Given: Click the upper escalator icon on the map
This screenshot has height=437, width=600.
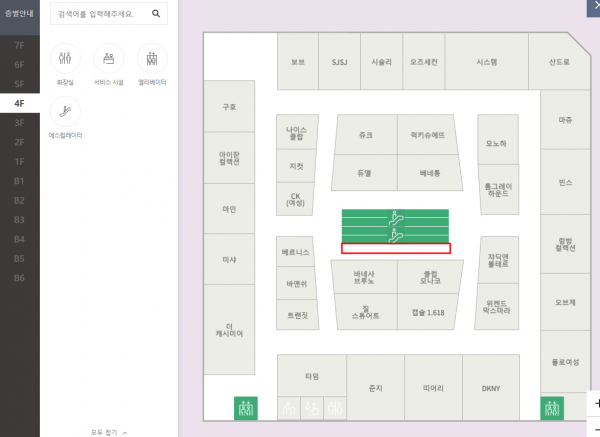Looking at the screenshot, I should (396, 218).
